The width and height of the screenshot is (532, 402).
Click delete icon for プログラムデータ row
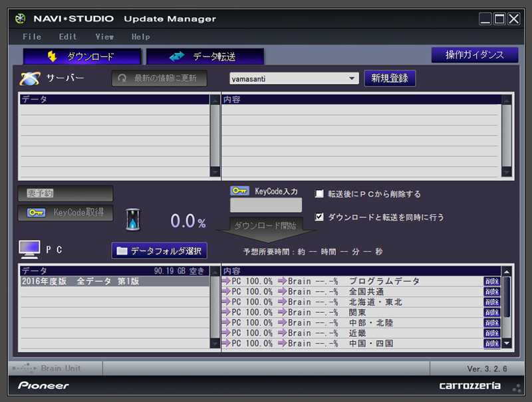491,281
